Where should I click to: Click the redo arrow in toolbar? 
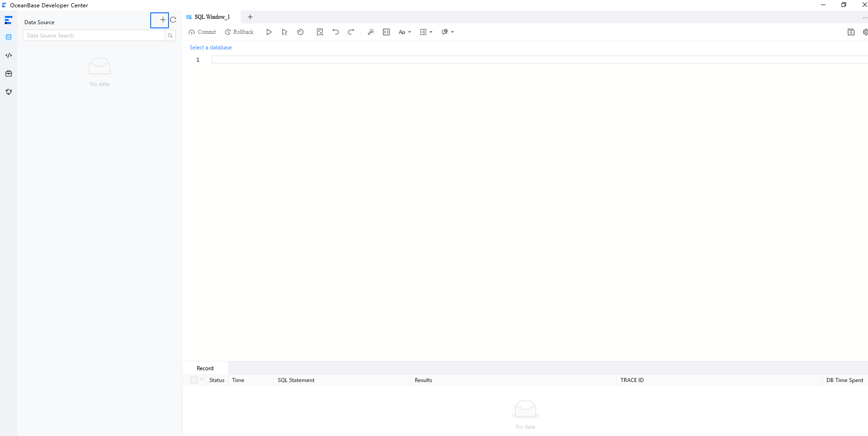(351, 32)
